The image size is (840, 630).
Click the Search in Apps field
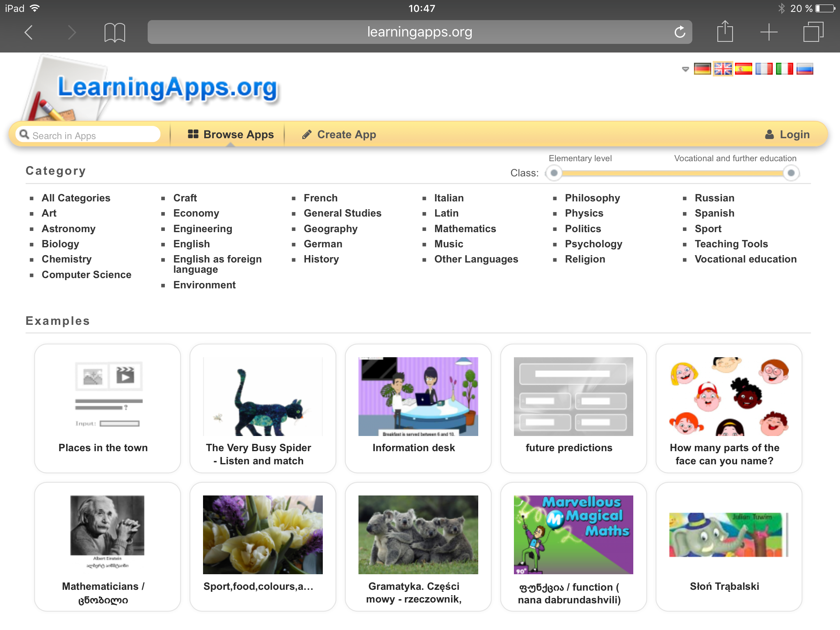click(88, 135)
